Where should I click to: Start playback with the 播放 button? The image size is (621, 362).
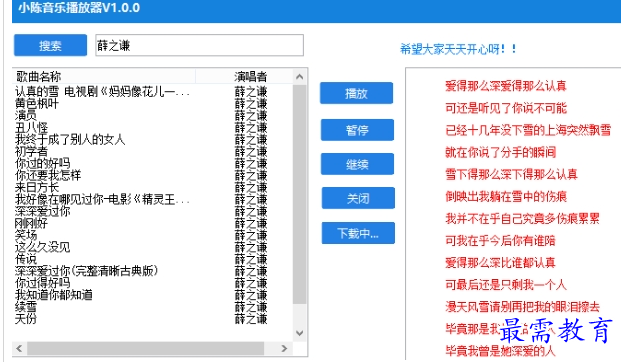[356, 93]
